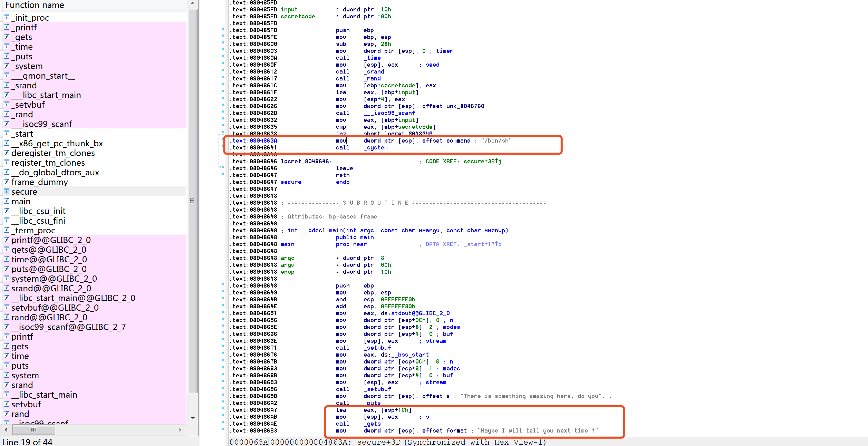Follow the _srand call reference
The width and height of the screenshot is (868, 446).
pyautogui.click(x=374, y=72)
